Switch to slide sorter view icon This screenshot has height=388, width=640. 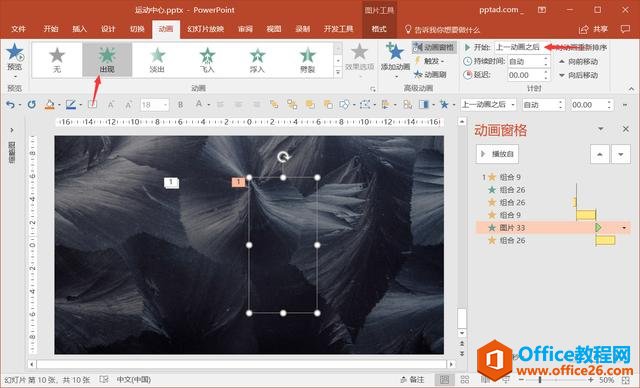tap(464, 380)
